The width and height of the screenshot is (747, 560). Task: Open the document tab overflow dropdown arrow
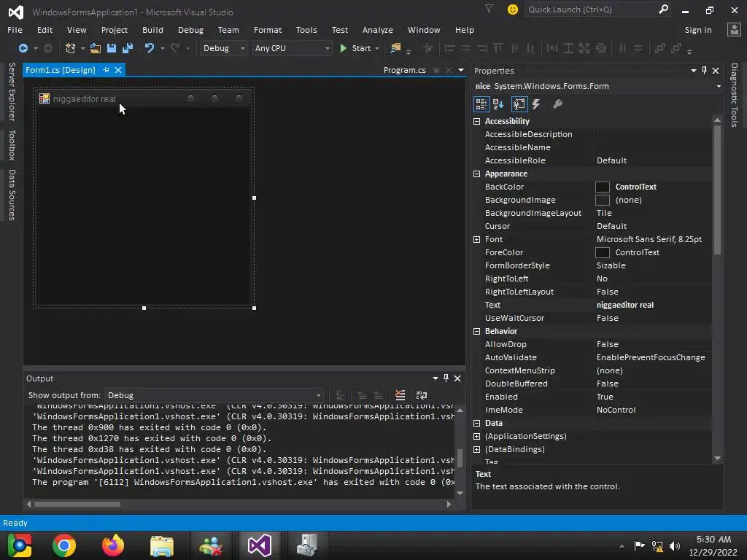point(461,70)
